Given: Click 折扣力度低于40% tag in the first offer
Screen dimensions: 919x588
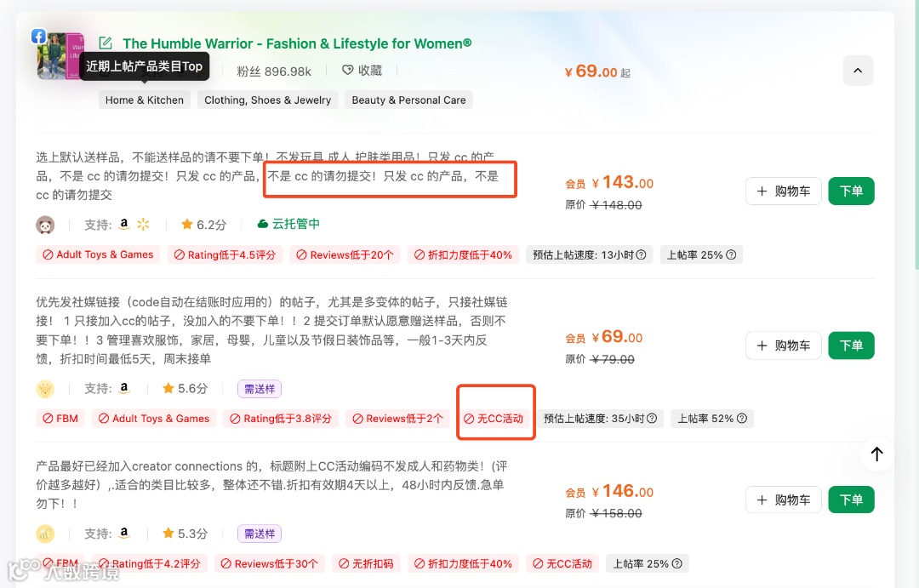Looking at the screenshot, I should pyautogui.click(x=463, y=254).
